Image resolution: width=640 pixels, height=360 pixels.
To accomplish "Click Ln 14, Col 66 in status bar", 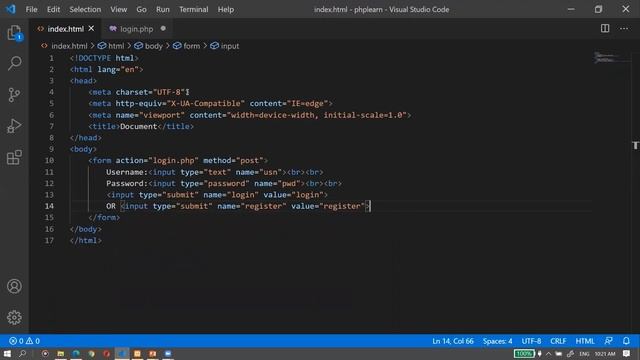I will [453, 341].
